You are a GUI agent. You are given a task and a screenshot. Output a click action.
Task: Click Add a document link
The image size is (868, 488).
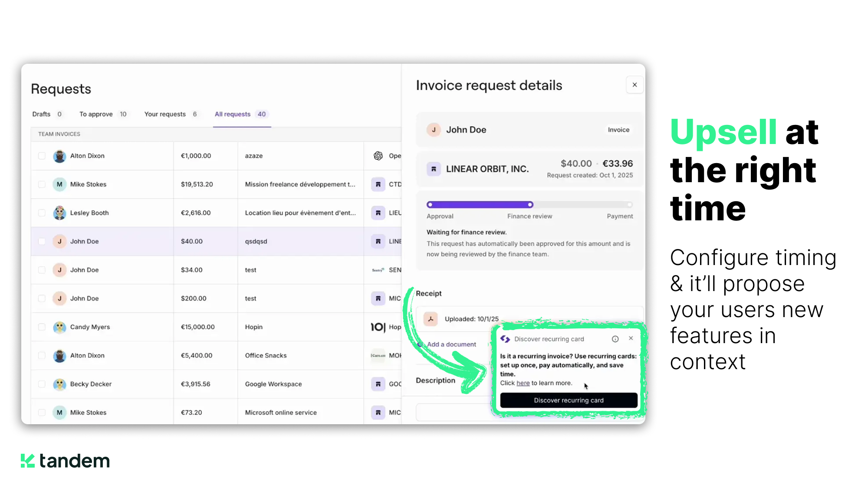(x=451, y=344)
